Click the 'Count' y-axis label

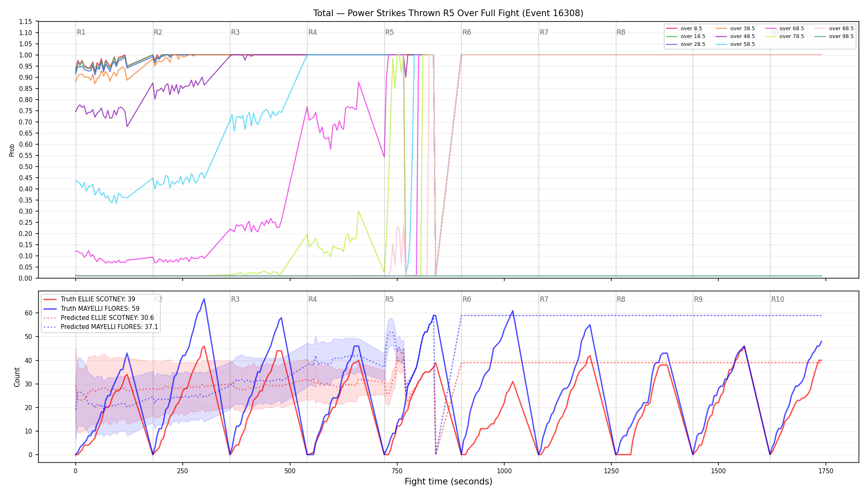click(x=17, y=377)
